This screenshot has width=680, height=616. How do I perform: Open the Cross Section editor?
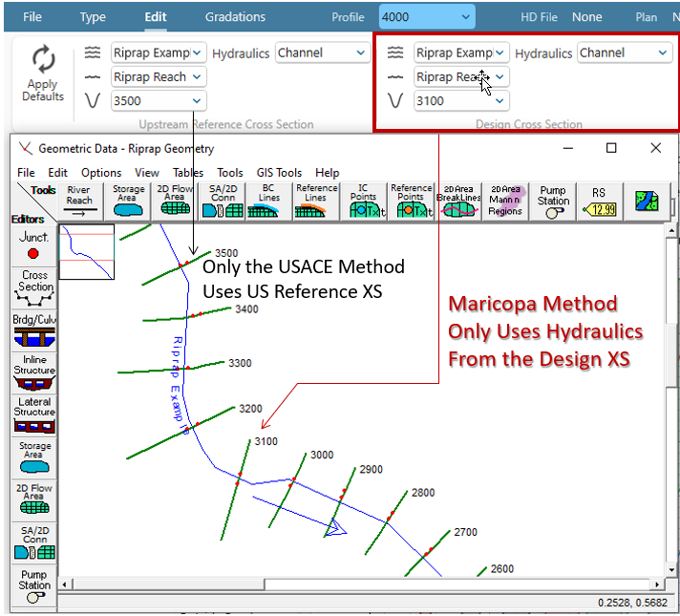point(34,287)
